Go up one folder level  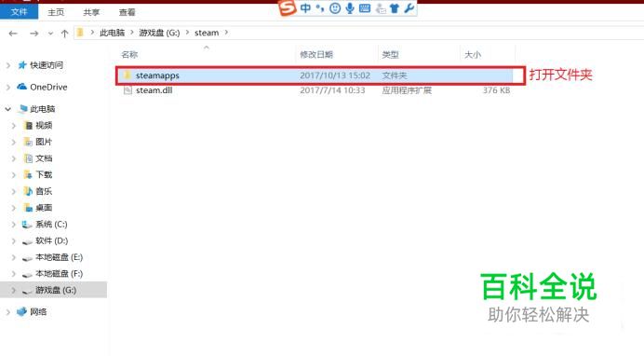point(64,34)
